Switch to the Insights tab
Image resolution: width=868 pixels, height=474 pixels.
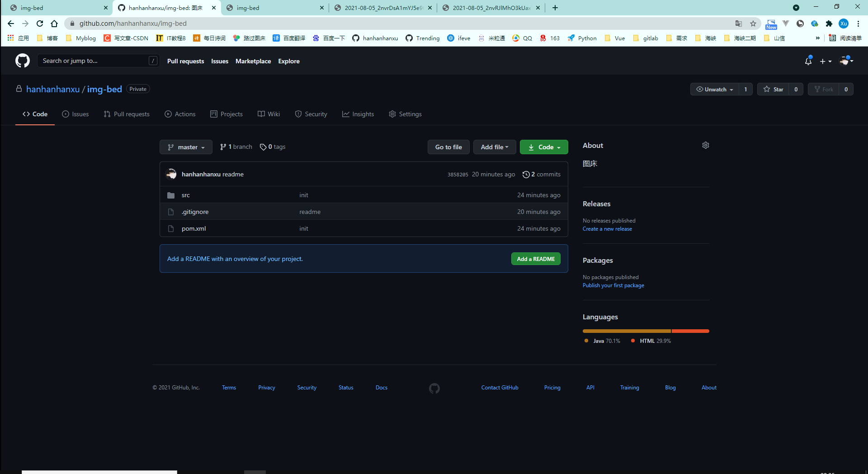(358, 114)
